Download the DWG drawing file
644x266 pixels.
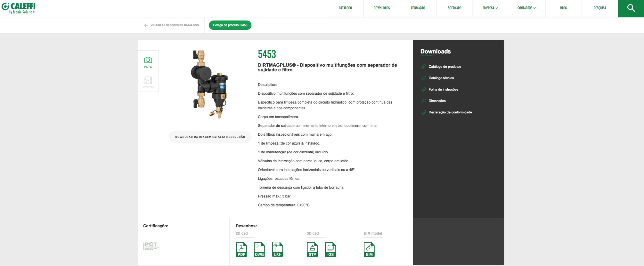(x=259, y=249)
